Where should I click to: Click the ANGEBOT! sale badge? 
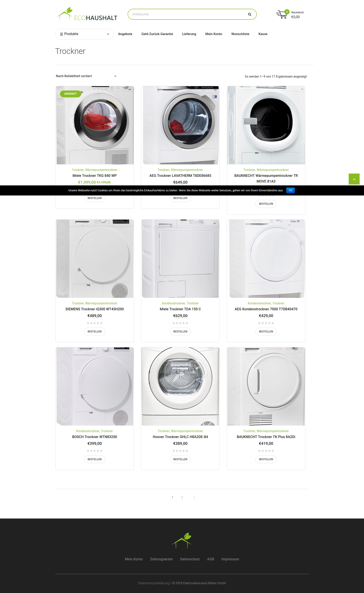point(70,94)
